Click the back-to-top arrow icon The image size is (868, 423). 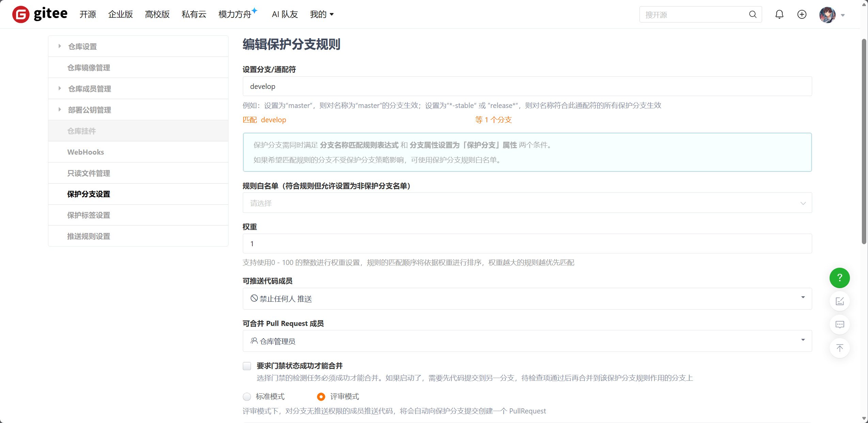tap(839, 348)
